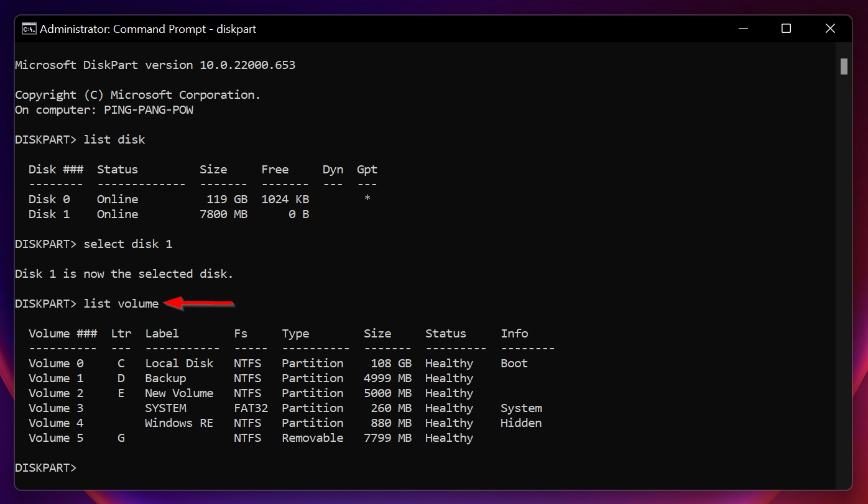This screenshot has width=868, height=504.
Task: Click the 'On computer: PING-PANG-POW' line
Action: tap(104, 110)
